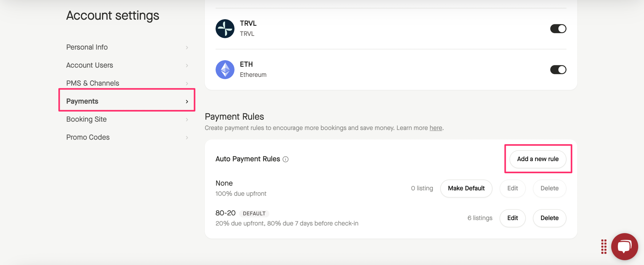
Task: Edit the 80-20 payment rule
Action: (512, 218)
